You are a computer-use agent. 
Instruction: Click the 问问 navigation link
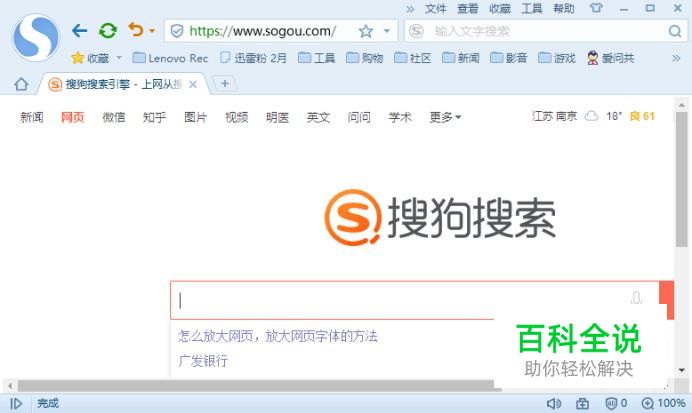pos(359,117)
